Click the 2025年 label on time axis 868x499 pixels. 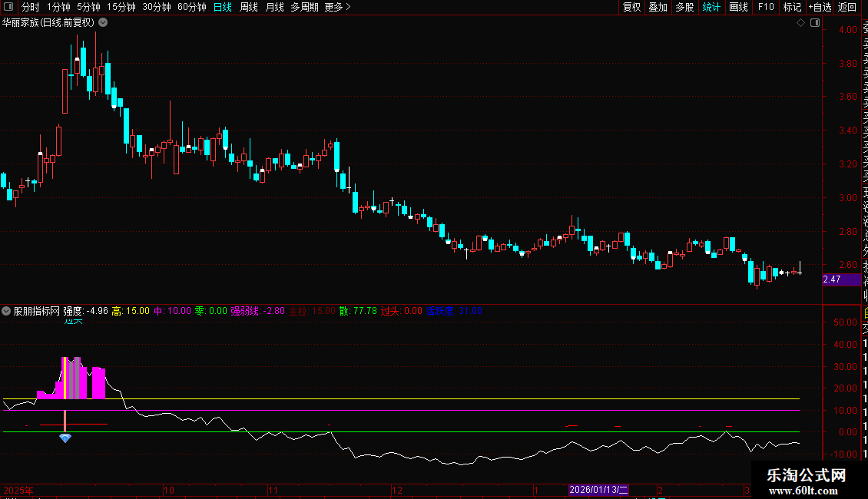[x=18, y=490]
